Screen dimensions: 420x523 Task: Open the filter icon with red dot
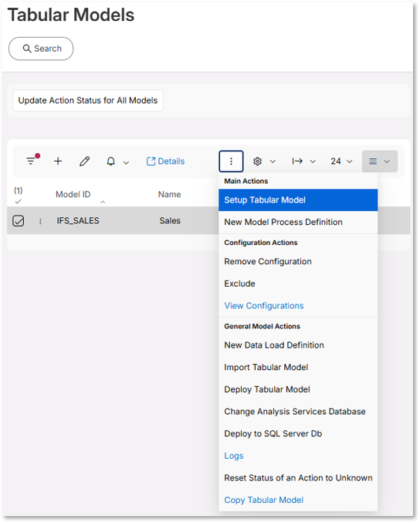[32, 160]
